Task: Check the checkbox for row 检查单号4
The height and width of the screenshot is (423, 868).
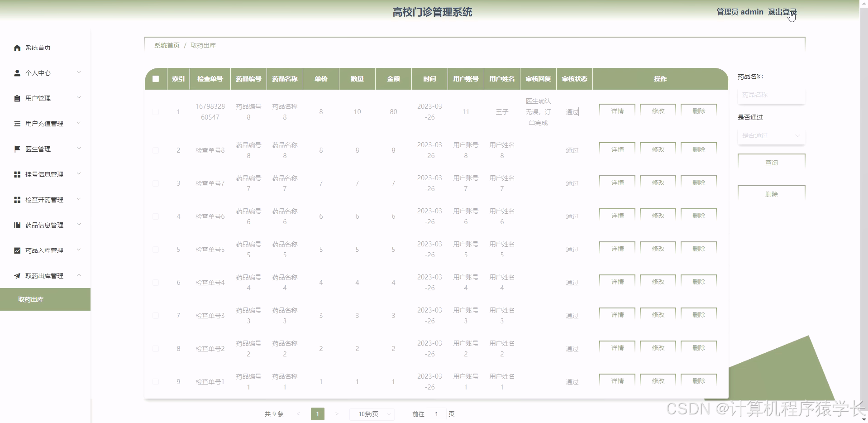Action: [x=156, y=283]
